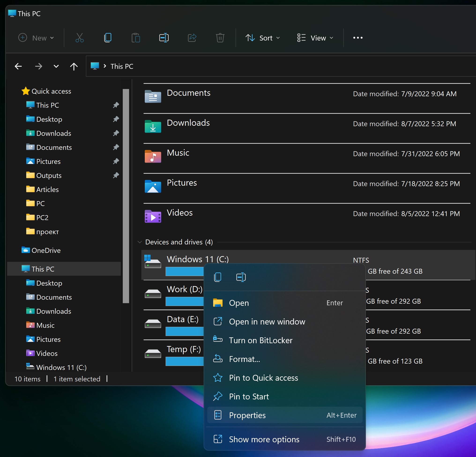The width and height of the screenshot is (476, 457).
Task: Click Show more options
Action: [x=285, y=439]
